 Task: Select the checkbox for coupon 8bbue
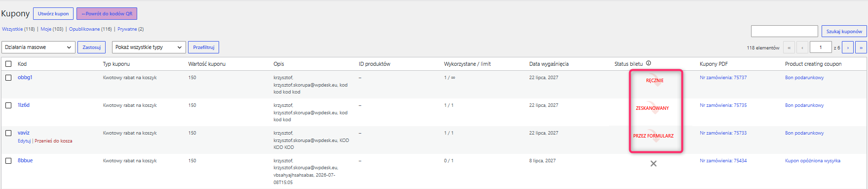coord(8,161)
